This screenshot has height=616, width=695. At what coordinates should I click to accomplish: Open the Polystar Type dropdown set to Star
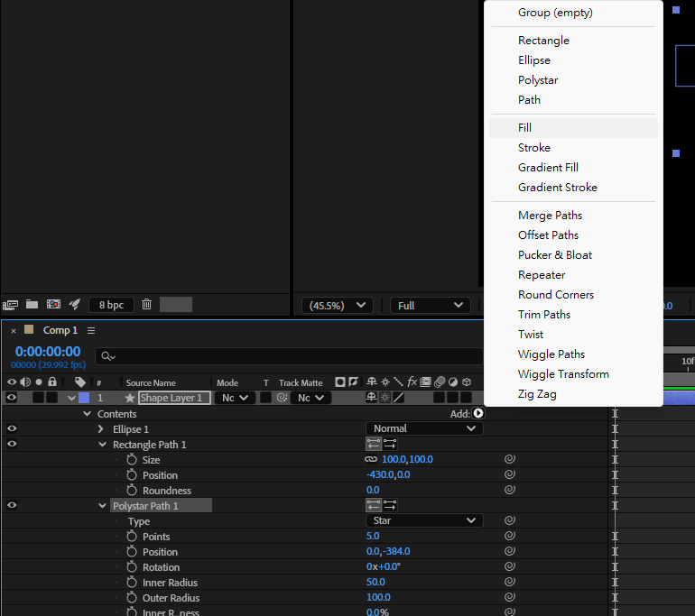click(x=423, y=520)
